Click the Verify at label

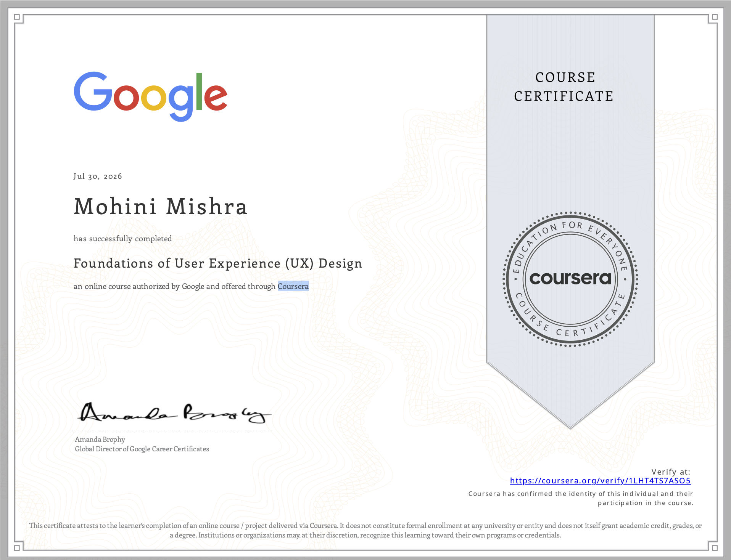point(671,472)
